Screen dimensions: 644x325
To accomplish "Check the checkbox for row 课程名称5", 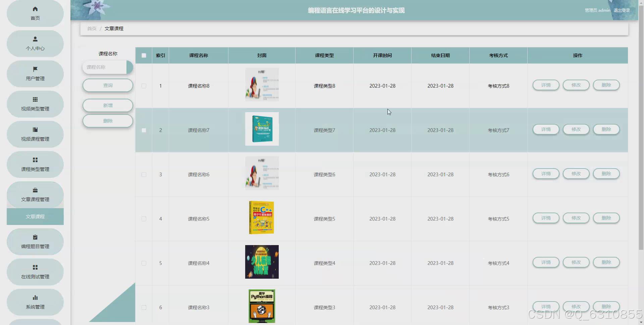I will (x=144, y=219).
